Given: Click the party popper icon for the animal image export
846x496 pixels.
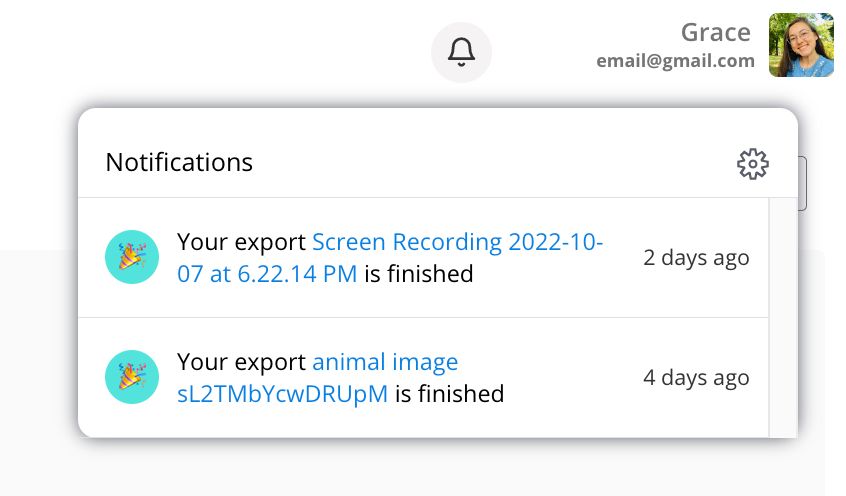Looking at the screenshot, I should [x=132, y=377].
